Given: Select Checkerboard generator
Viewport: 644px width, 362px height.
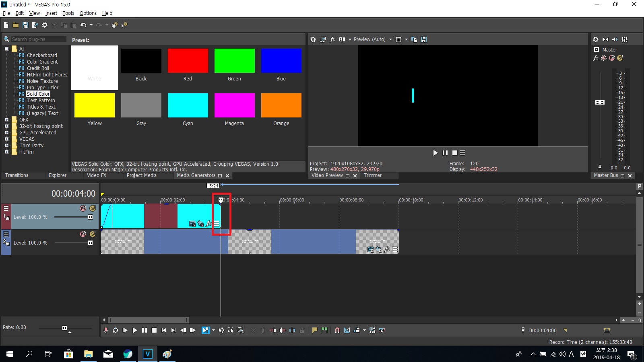Looking at the screenshot, I should [42, 56].
